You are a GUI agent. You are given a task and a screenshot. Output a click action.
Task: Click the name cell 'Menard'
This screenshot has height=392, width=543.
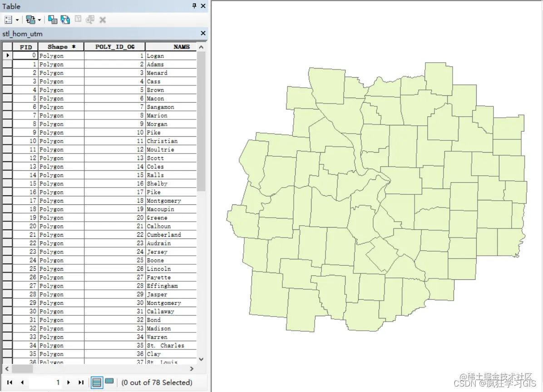171,73
